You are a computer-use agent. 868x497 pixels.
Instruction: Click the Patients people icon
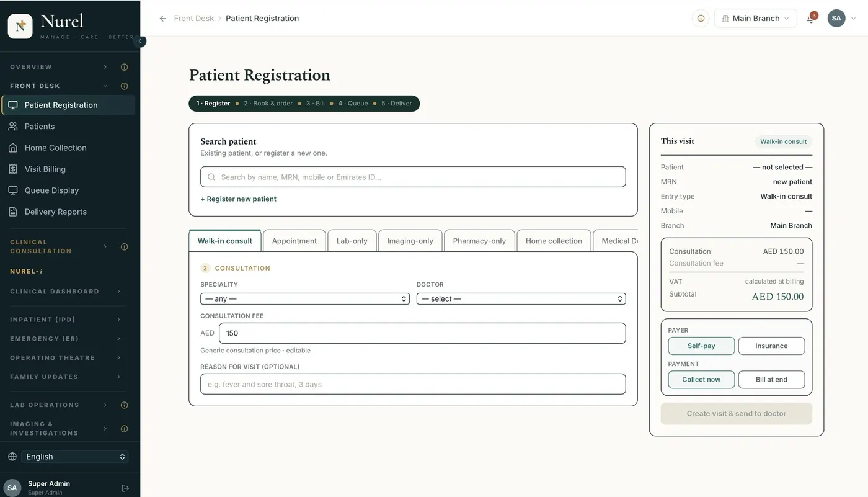click(x=13, y=126)
